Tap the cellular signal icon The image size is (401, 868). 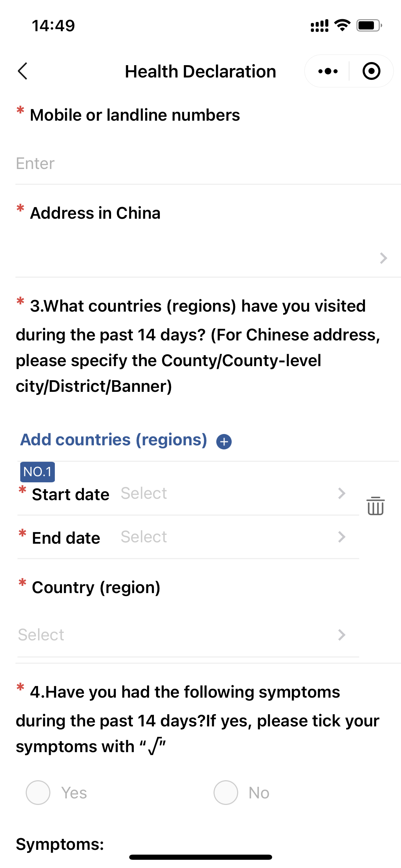319,26
